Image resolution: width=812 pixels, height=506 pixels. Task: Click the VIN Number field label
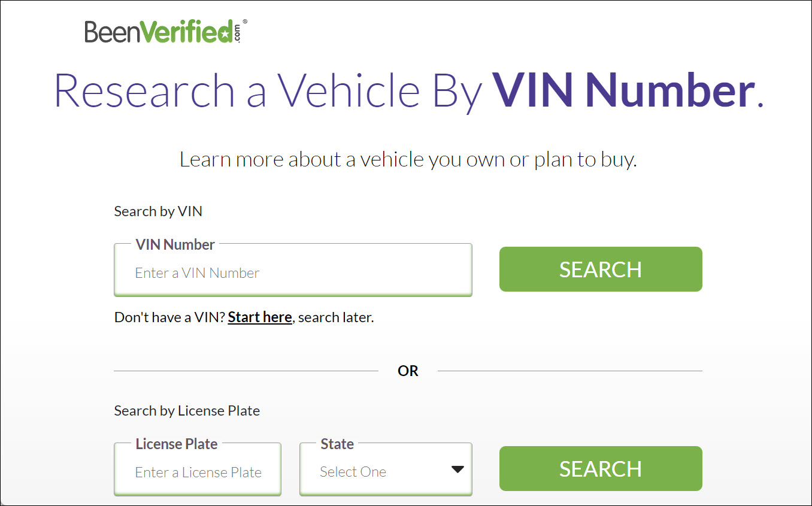[175, 245]
